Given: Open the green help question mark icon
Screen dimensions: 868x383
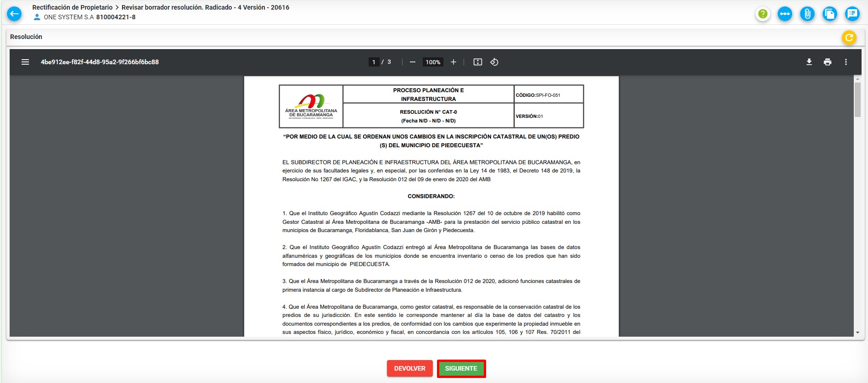Looking at the screenshot, I should pyautogui.click(x=762, y=14).
